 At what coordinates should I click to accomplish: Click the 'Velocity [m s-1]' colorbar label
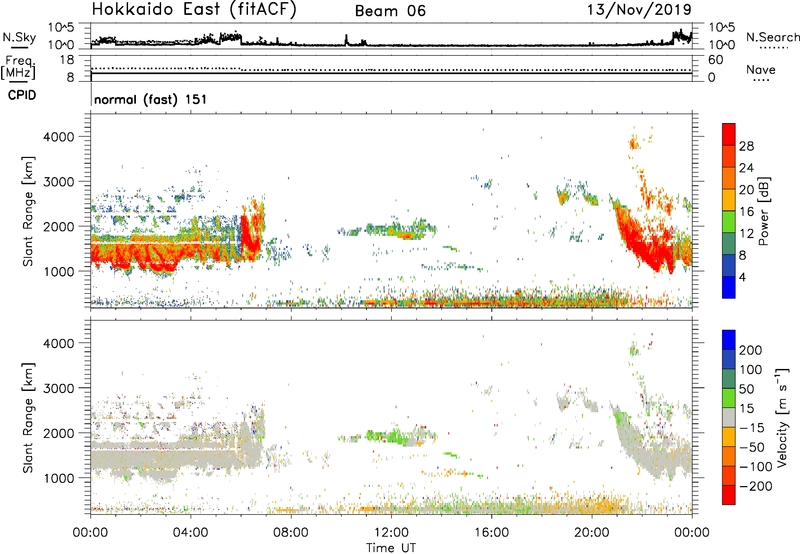pyautogui.click(x=782, y=417)
